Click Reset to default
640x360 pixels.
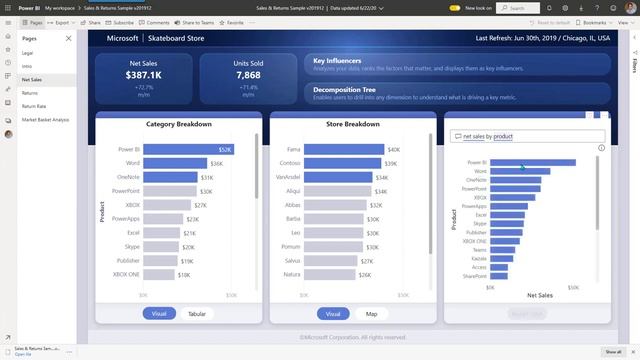pos(549,23)
